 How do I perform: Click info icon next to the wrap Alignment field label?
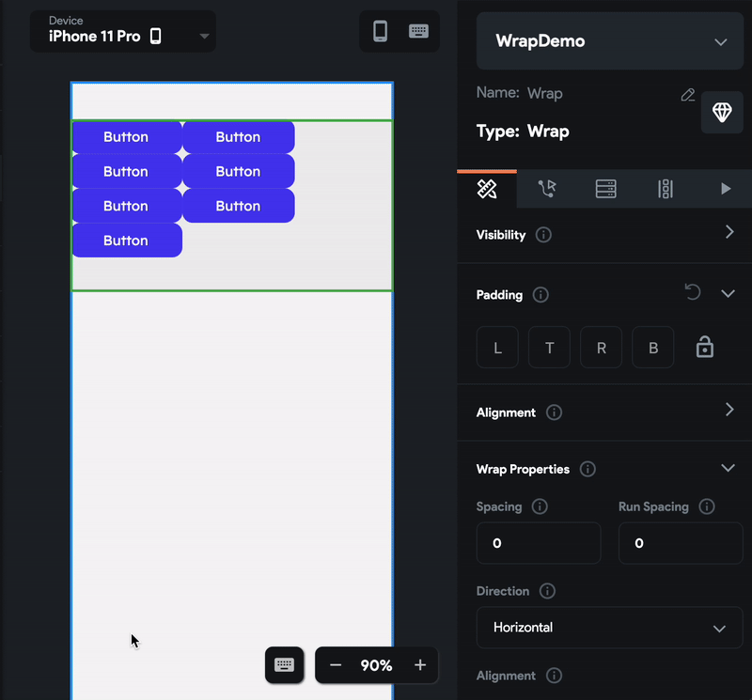(x=554, y=676)
